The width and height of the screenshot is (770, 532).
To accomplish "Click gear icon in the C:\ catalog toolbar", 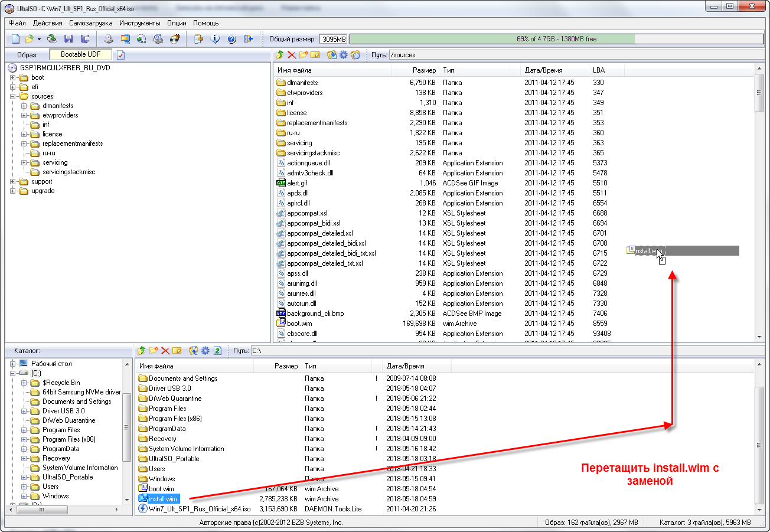I will (205, 351).
